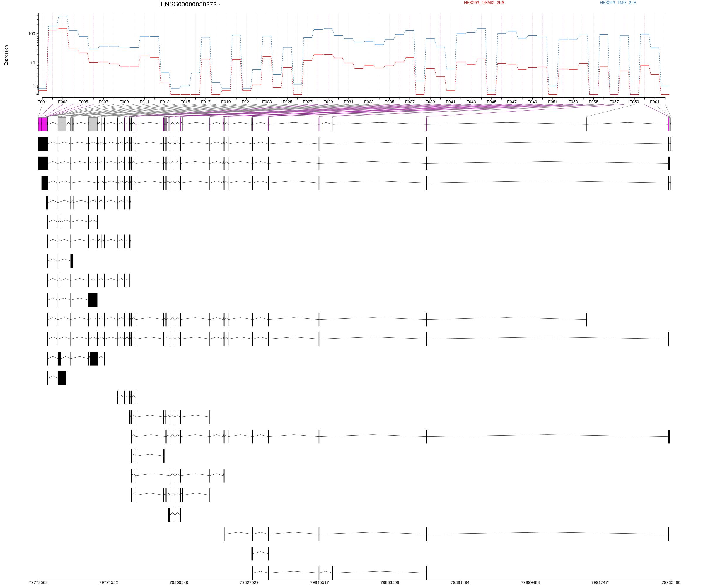Click exon label E043
703x588 pixels.
(x=471, y=102)
